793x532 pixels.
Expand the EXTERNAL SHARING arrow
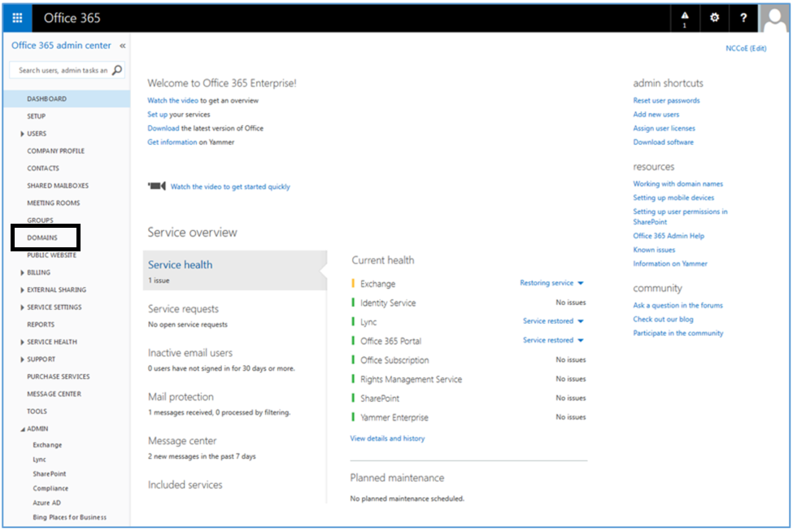tap(22, 290)
